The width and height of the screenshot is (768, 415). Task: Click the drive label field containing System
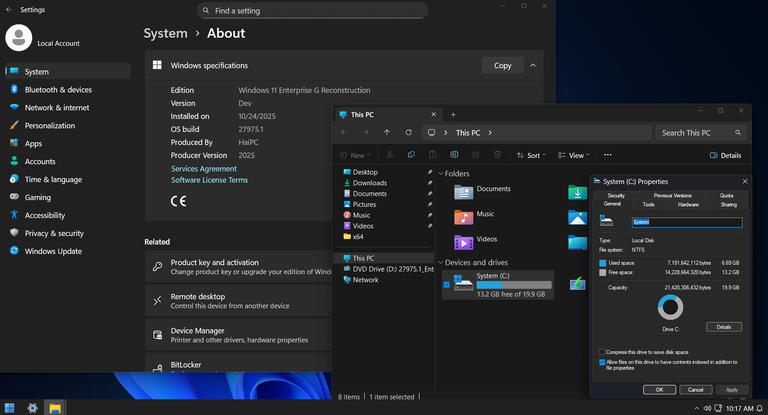click(x=687, y=222)
